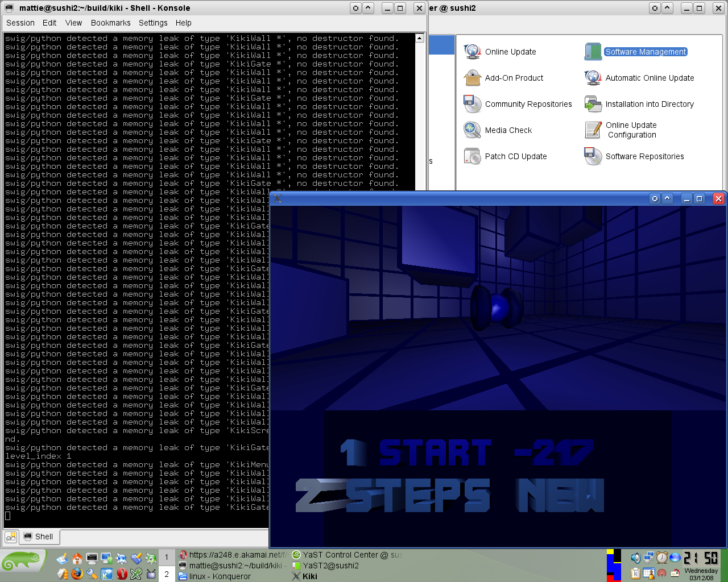The height and width of the screenshot is (582, 728).
Task: Select START menu item in Kiki game
Action: [x=435, y=453]
